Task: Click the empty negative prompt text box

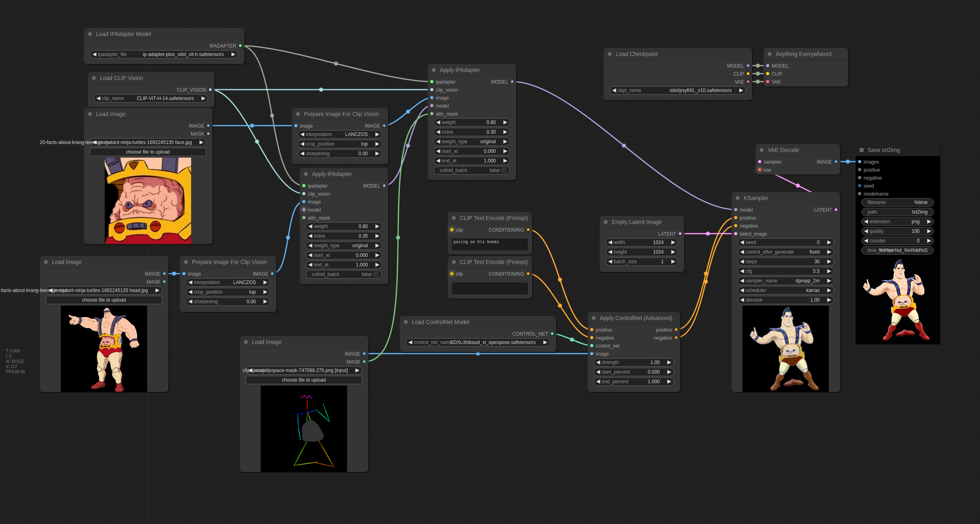Action: pos(490,288)
